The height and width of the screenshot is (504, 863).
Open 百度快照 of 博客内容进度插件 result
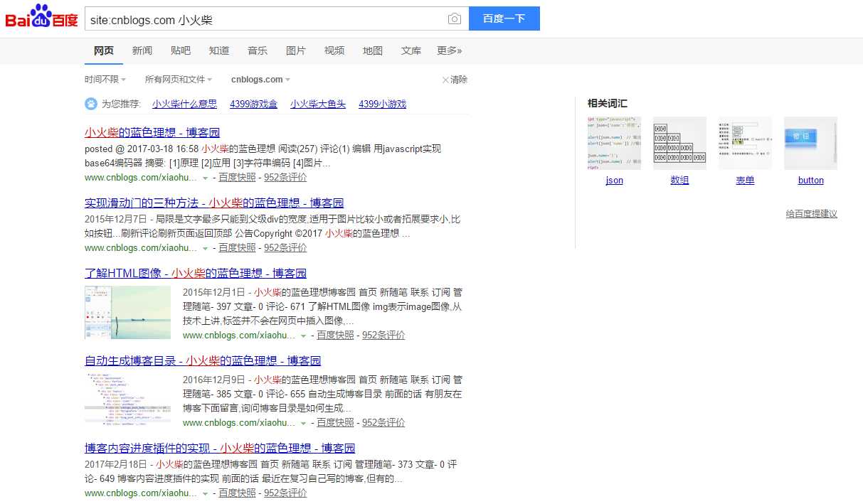pyautogui.click(x=237, y=493)
